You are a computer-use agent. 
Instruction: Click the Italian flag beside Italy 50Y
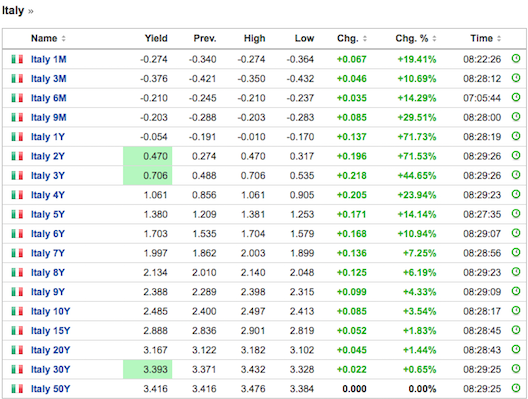[x=17, y=389]
